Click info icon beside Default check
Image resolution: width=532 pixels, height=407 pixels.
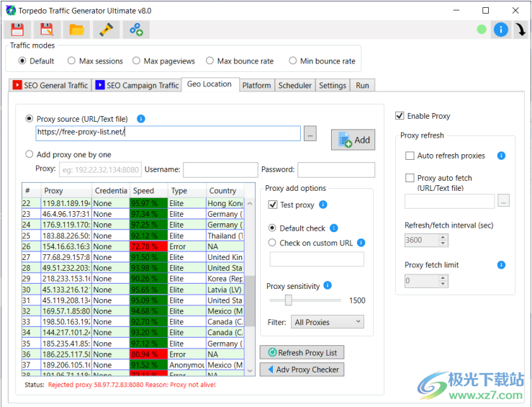[334, 228]
